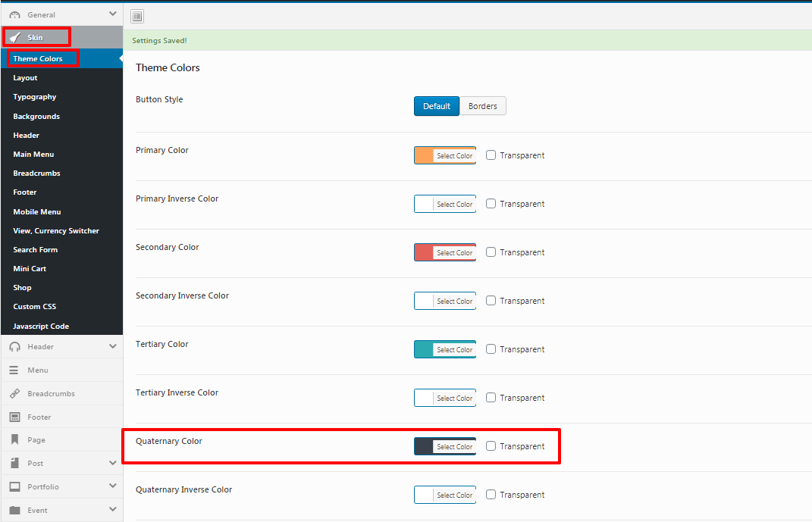Open Footer item under Skin

61,192
